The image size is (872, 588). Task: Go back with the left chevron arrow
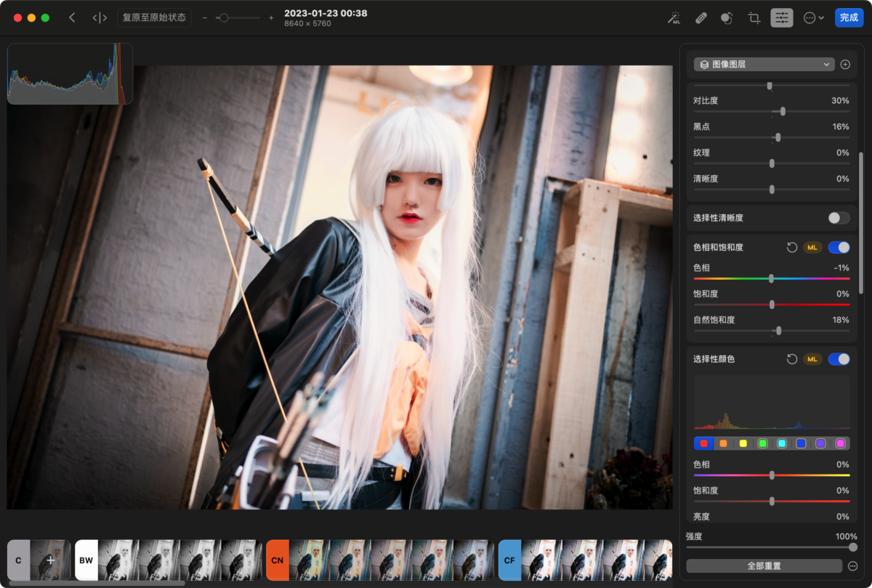pos(72,17)
